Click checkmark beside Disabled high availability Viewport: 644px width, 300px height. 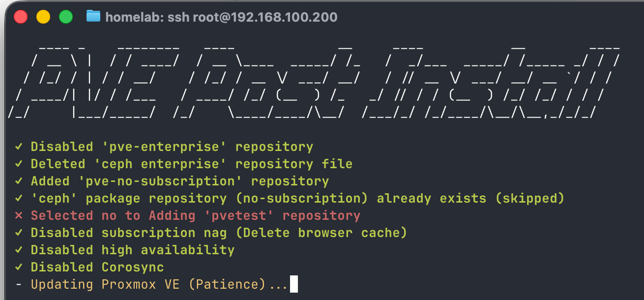19,250
